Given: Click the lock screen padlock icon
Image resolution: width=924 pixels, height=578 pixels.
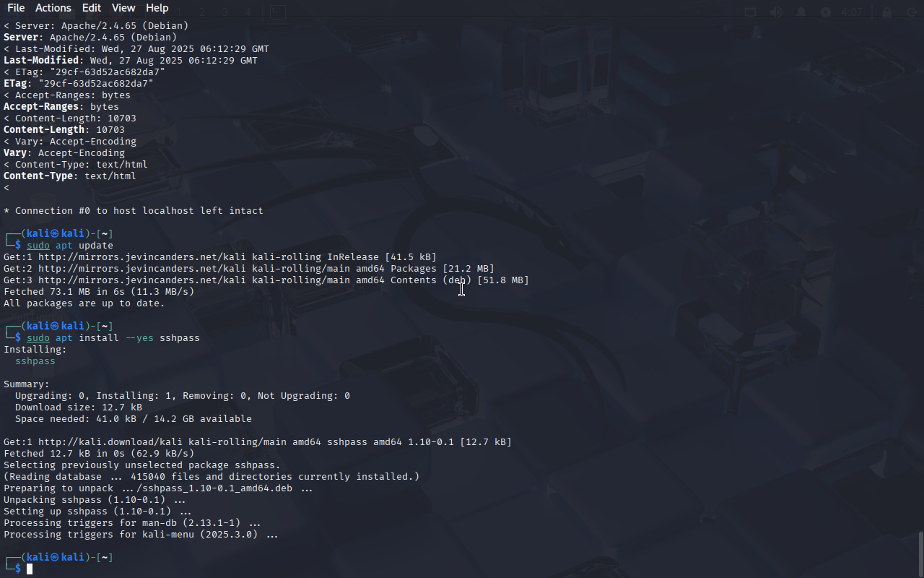Looking at the screenshot, I should click(888, 12).
